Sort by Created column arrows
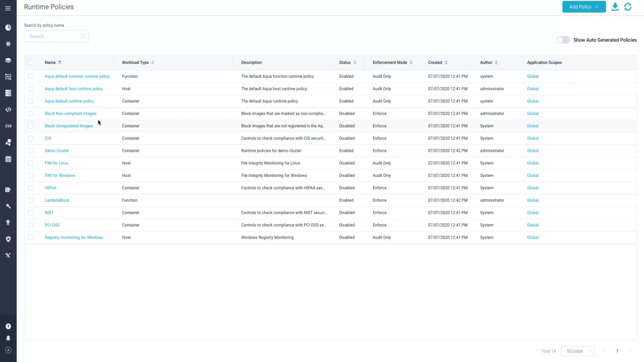 tap(446, 63)
